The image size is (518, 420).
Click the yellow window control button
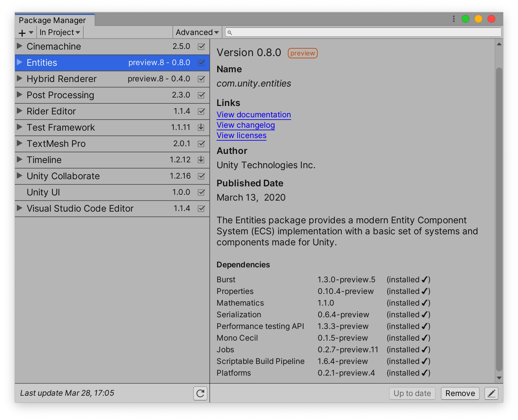point(478,19)
